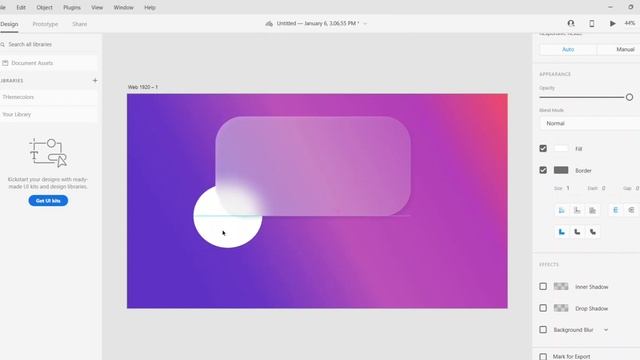
Task: Click the UI kits illustration icon
Action: point(48,153)
